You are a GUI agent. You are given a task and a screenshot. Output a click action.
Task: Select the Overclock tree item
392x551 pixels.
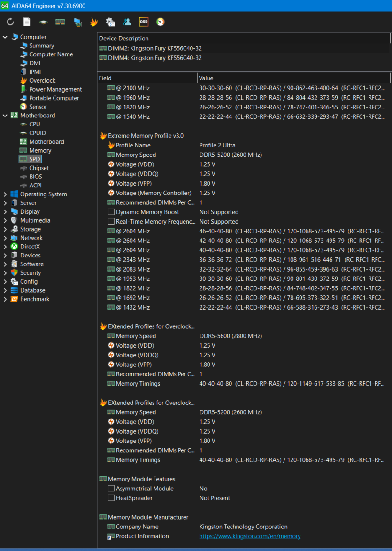pyautogui.click(x=42, y=80)
